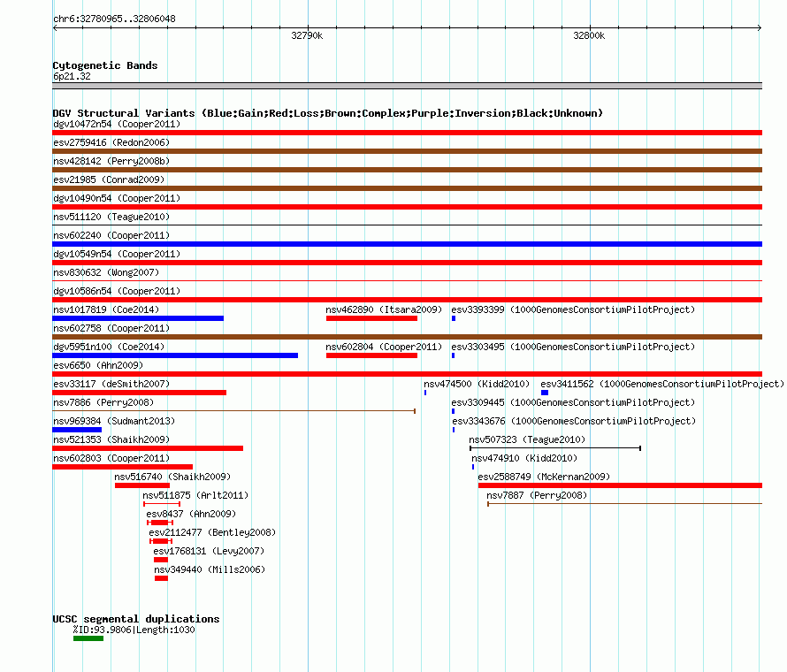This screenshot has height=672, width=787.
Task: Click the esv8437 Ahn2009 red bar
Action: coord(160,523)
